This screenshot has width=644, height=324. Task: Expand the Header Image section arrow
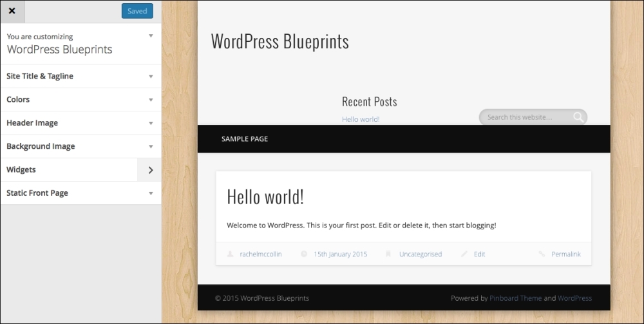pyautogui.click(x=151, y=123)
